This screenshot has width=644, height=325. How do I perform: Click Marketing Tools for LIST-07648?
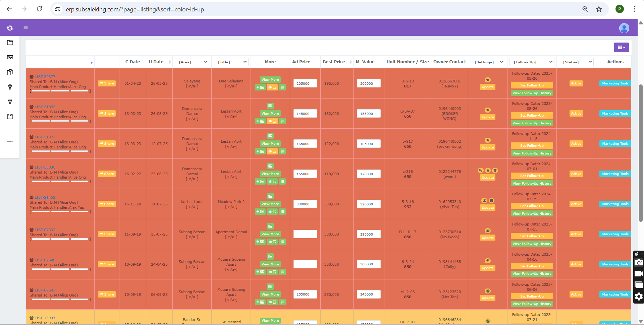coord(615,264)
